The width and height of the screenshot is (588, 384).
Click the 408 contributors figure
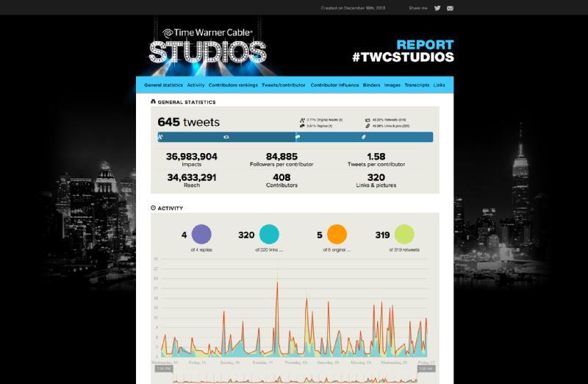pos(282,177)
